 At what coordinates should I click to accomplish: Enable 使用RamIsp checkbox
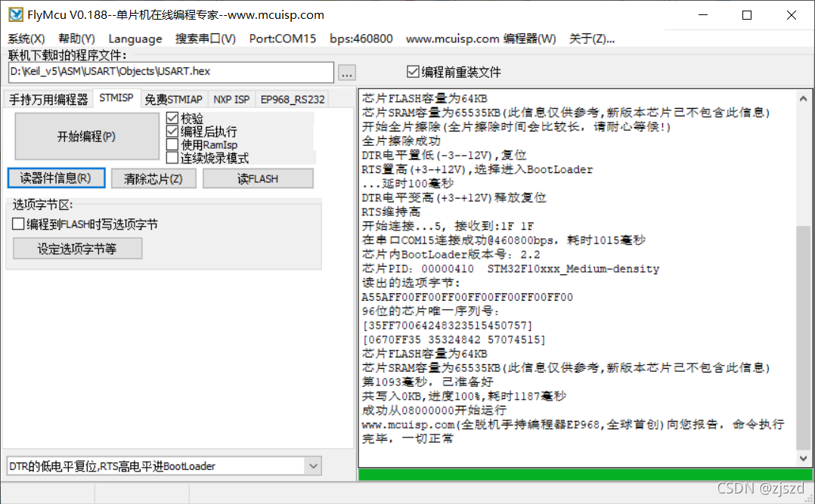point(202,144)
